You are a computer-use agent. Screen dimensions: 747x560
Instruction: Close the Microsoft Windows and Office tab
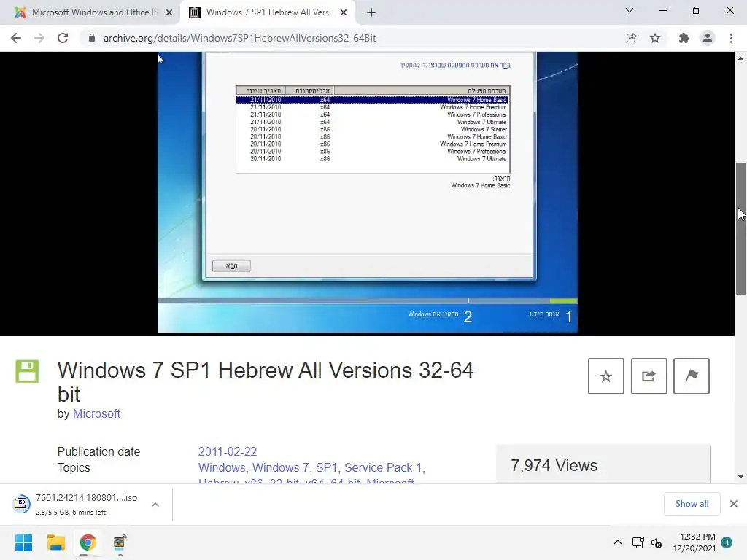pyautogui.click(x=169, y=12)
